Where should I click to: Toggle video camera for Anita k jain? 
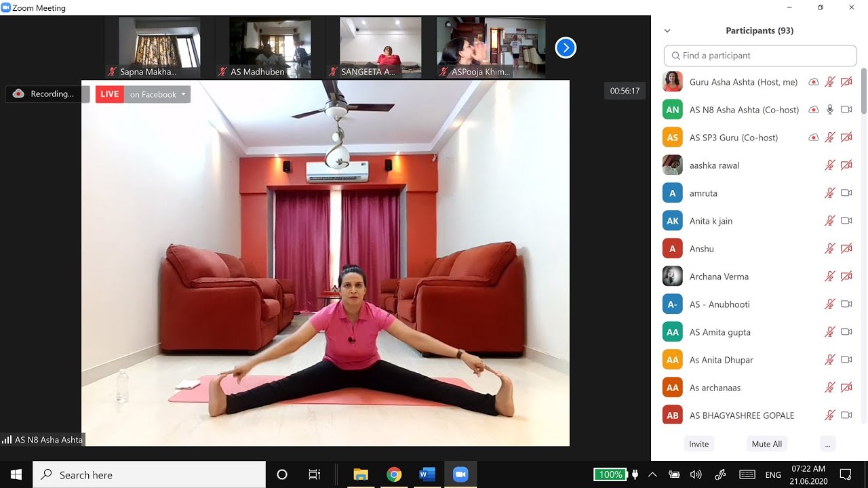pyautogui.click(x=846, y=221)
